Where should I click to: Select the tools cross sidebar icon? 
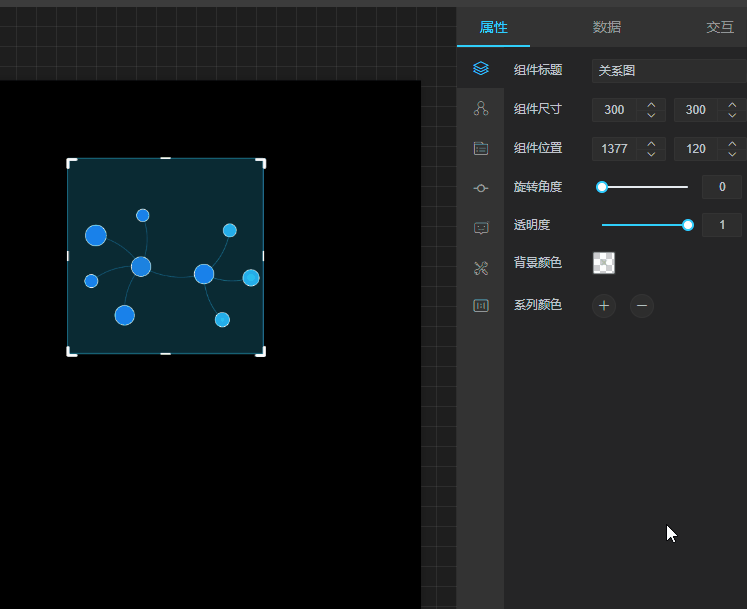(481, 268)
